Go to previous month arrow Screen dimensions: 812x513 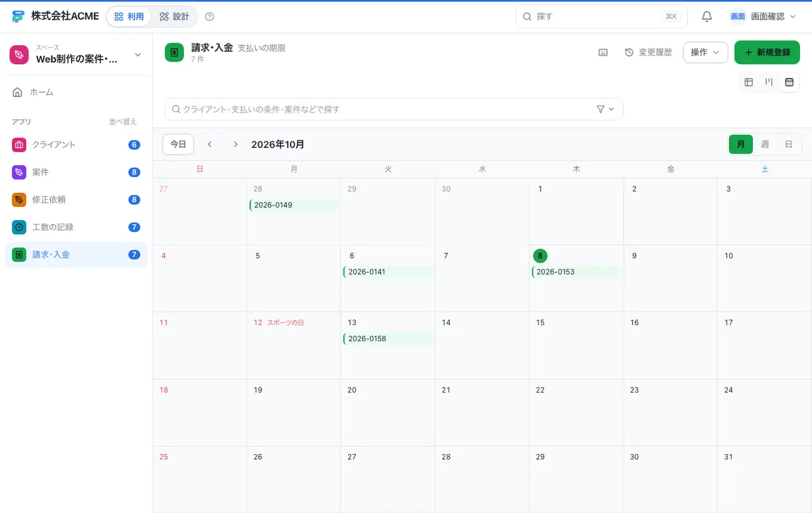(209, 145)
